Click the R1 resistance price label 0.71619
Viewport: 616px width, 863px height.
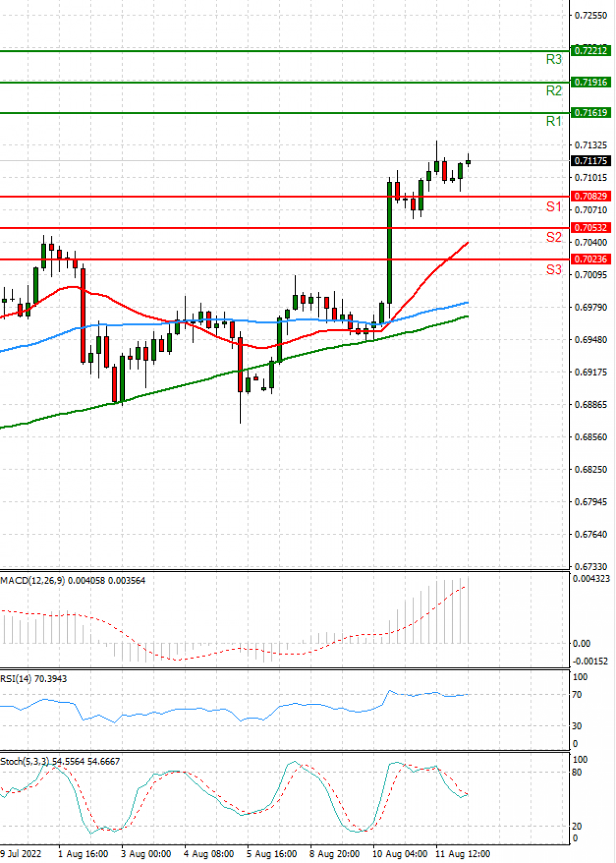point(590,112)
